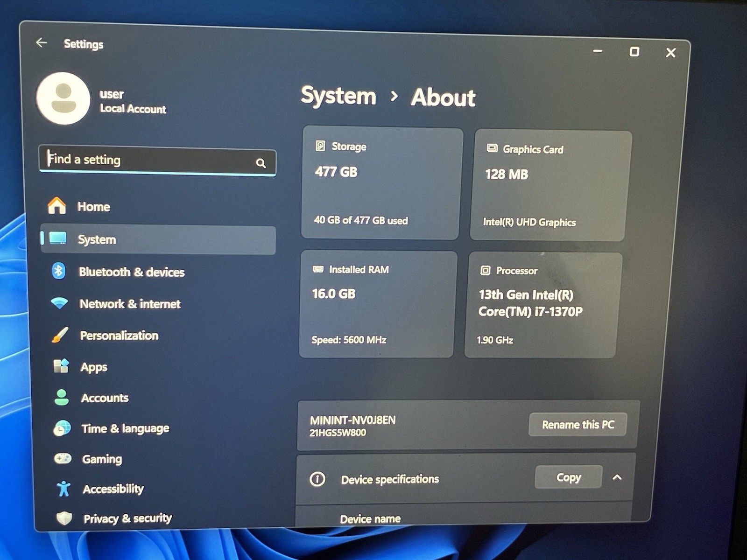Open Bluetooth & devices settings
Screen dimensions: 747x560
(159, 271)
